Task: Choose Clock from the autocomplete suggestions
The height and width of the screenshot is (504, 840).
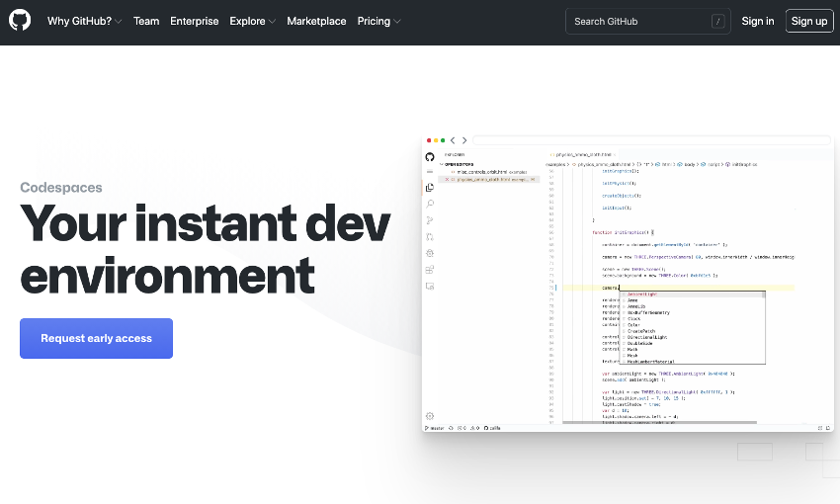Action: [x=692, y=318]
